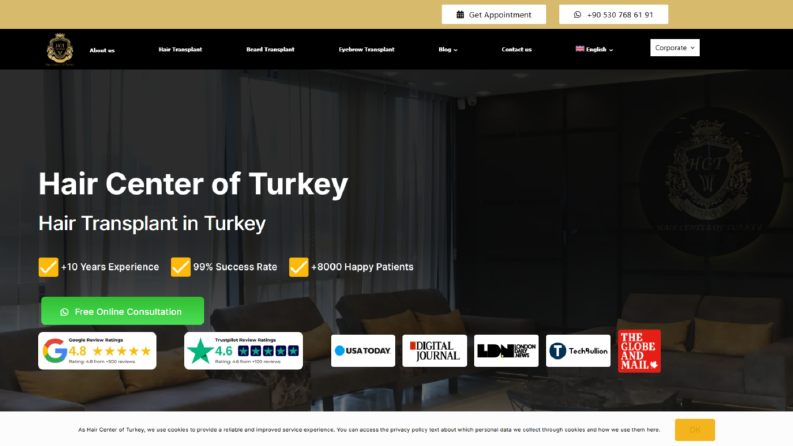Select Eyebrow Transplant in navigation
The height and width of the screenshot is (446, 793).
click(x=367, y=50)
